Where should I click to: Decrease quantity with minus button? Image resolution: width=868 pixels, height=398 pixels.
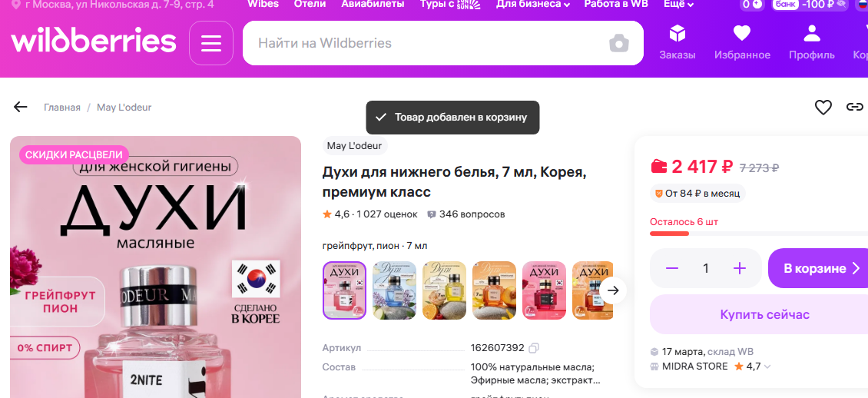(x=672, y=268)
